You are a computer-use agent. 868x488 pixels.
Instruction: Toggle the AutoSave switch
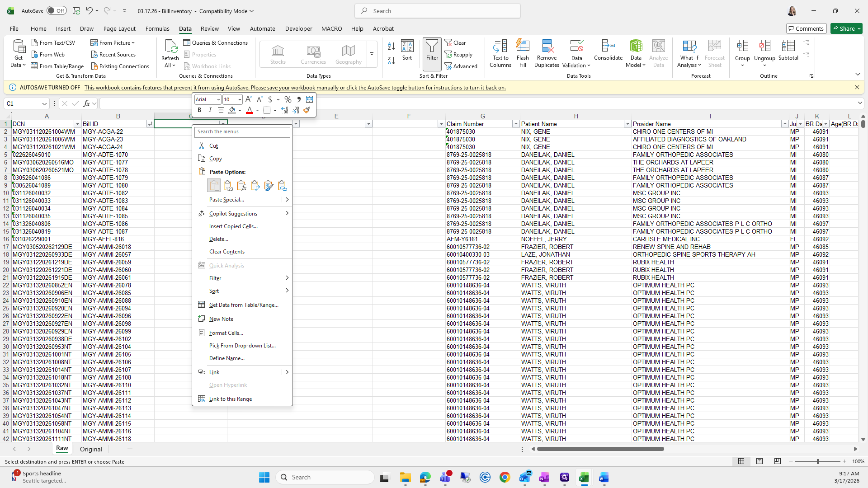coord(57,11)
